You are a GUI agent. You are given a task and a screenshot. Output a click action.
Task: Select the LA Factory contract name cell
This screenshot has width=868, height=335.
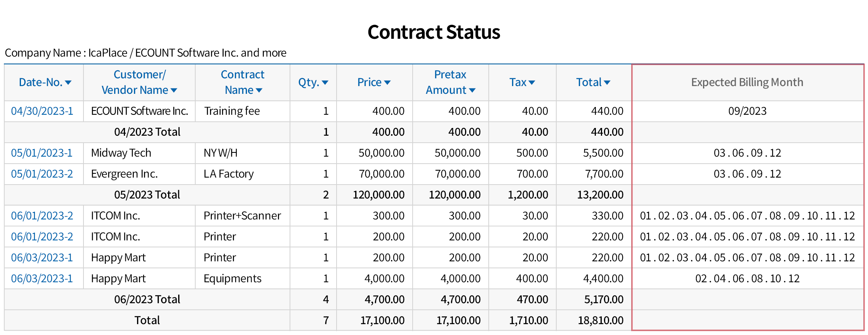click(229, 174)
